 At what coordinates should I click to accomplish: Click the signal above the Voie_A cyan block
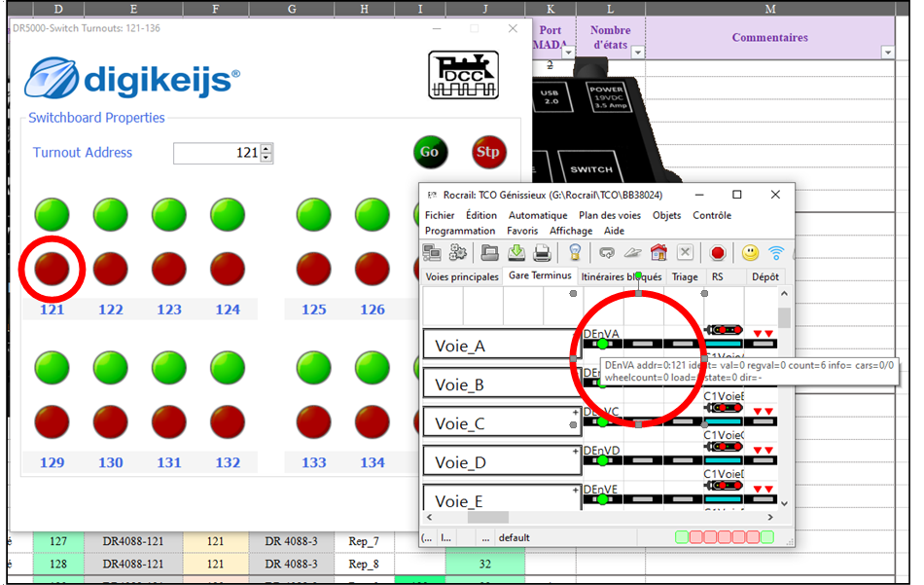click(725, 330)
